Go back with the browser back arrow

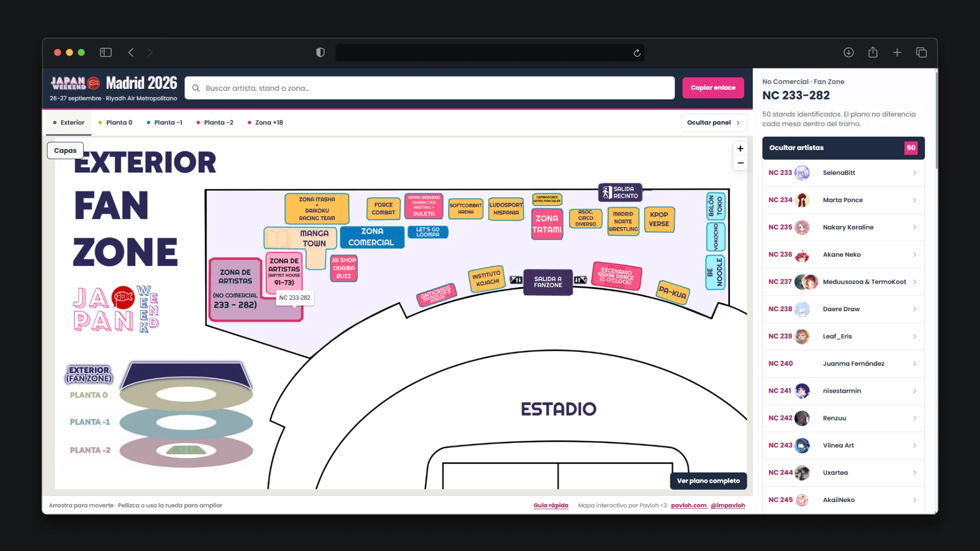click(131, 53)
